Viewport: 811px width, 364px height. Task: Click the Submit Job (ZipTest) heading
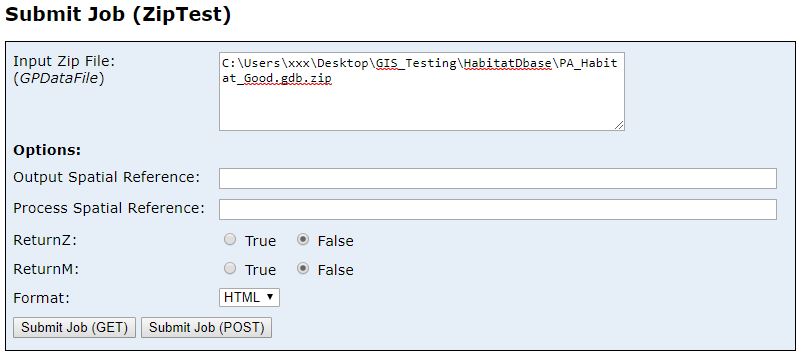tap(118, 14)
